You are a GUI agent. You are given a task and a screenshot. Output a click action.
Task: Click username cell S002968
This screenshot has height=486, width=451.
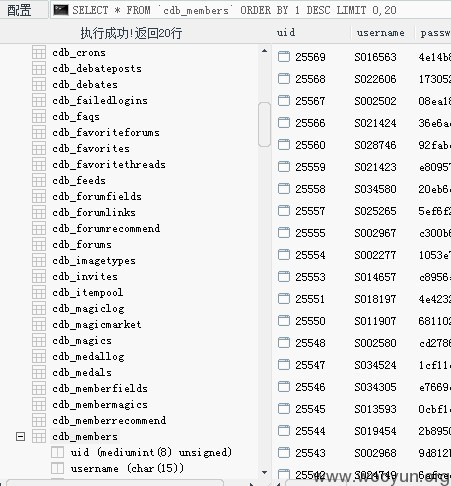[x=375, y=453]
